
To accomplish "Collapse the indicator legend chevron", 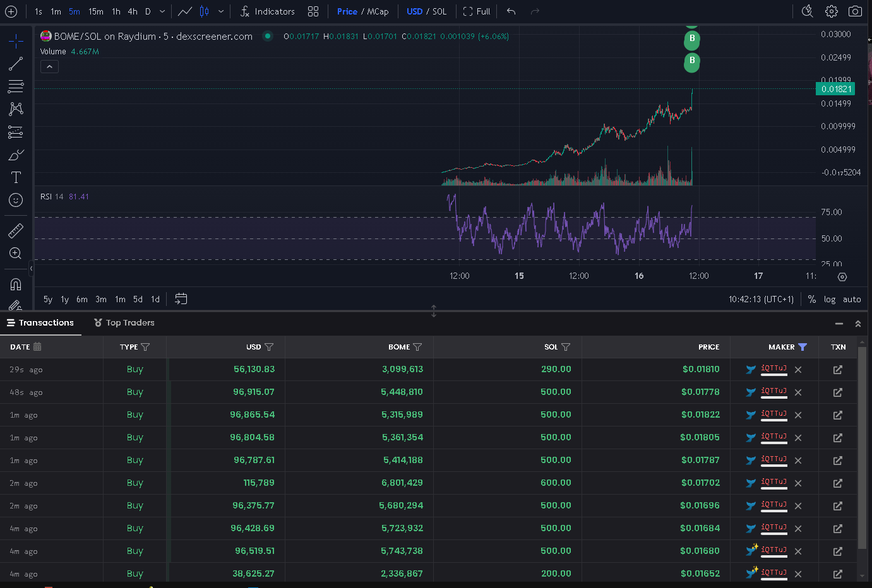I will (x=49, y=66).
